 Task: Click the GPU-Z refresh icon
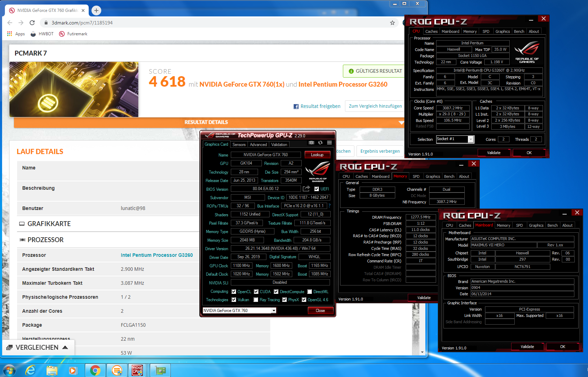click(320, 143)
